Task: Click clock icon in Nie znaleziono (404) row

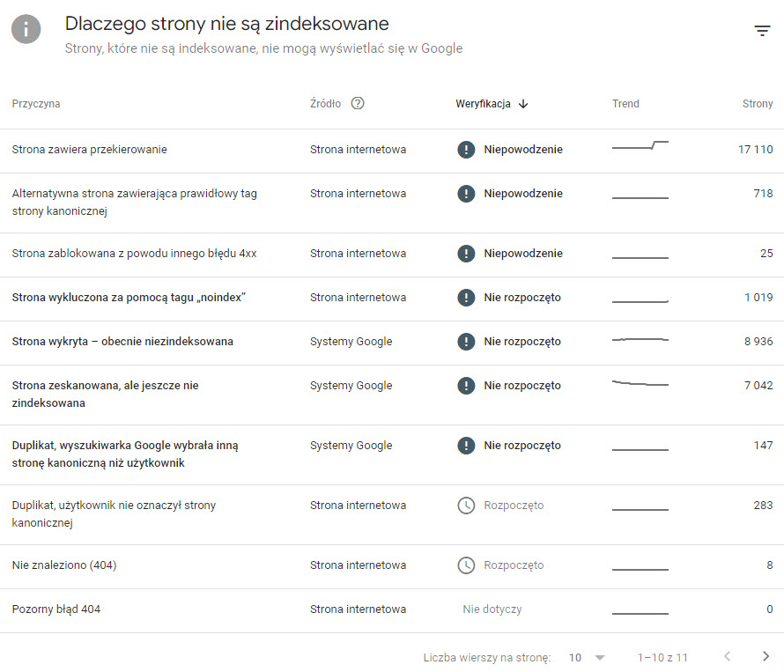Action: coord(466,565)
